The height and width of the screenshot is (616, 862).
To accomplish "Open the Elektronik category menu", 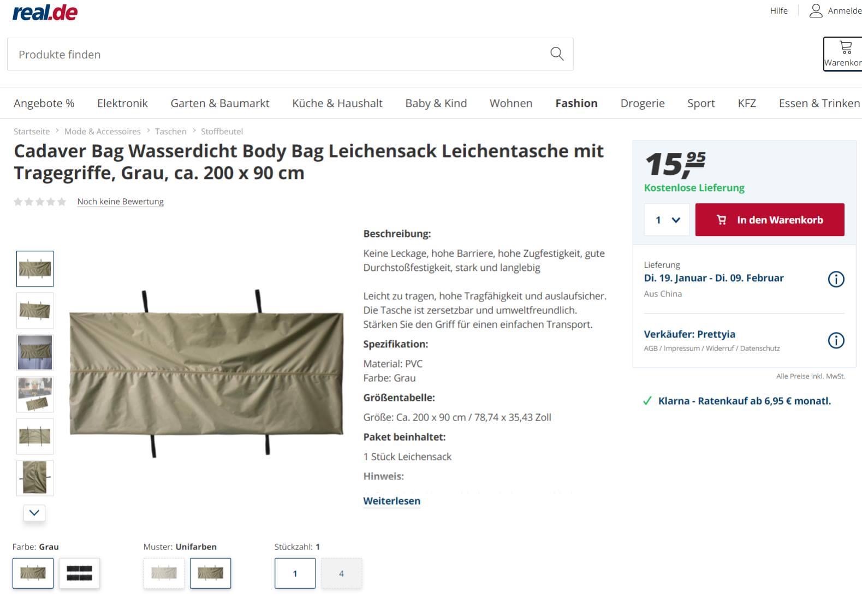I will (122, 103).
